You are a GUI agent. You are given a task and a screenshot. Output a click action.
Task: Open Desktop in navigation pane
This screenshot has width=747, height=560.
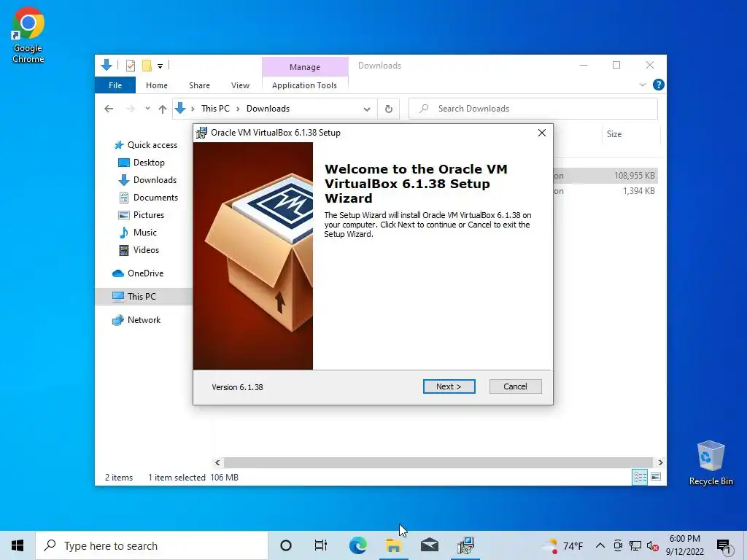tap(142, 163)
